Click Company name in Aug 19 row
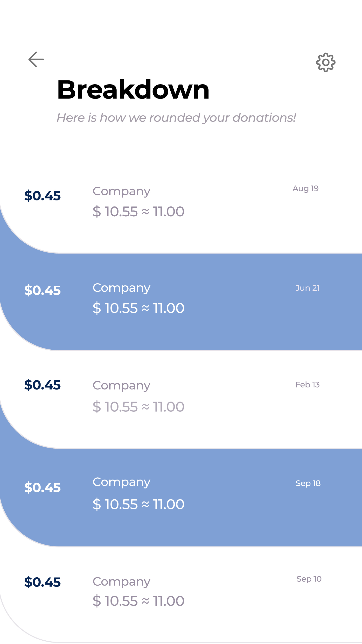 point(121,192)
